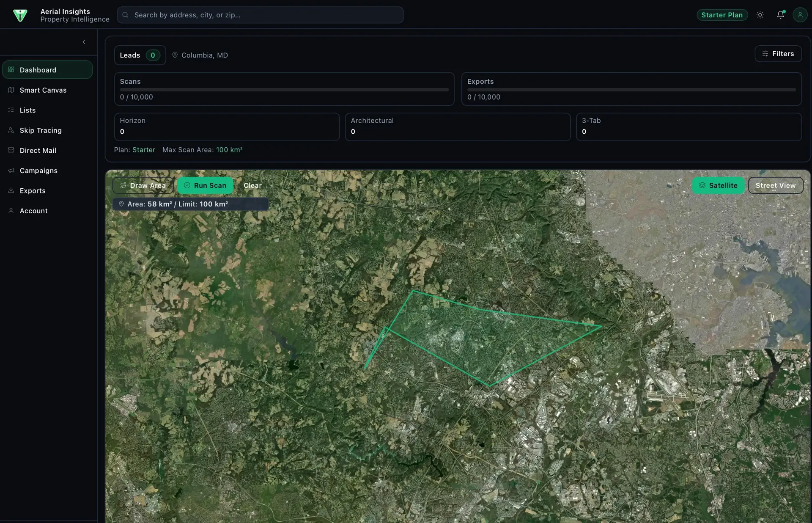The image size is (812, 523).
Task: Click the 100 km² max scan area value
Action: 229,150
